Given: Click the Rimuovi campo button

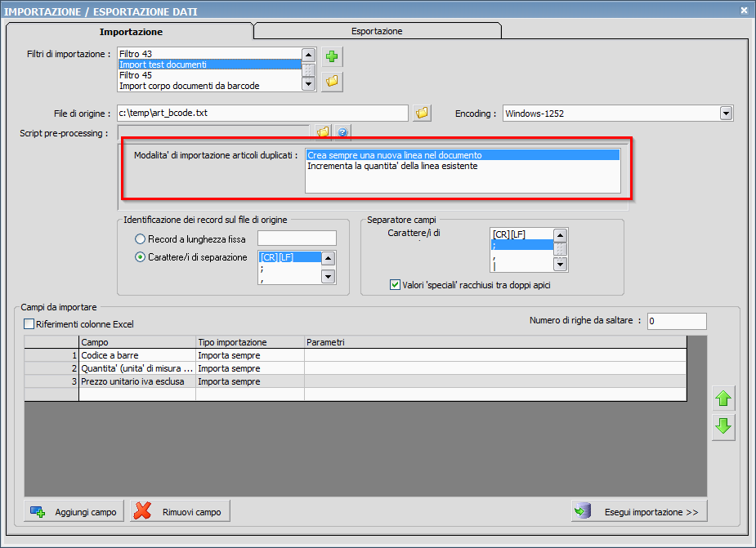Looking at the screenshot, I should (180, 511).
